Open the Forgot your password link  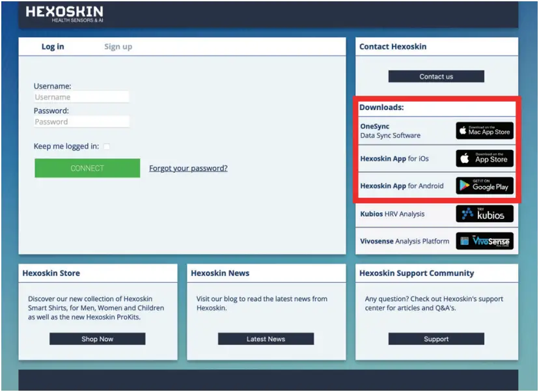click(188, 168)
